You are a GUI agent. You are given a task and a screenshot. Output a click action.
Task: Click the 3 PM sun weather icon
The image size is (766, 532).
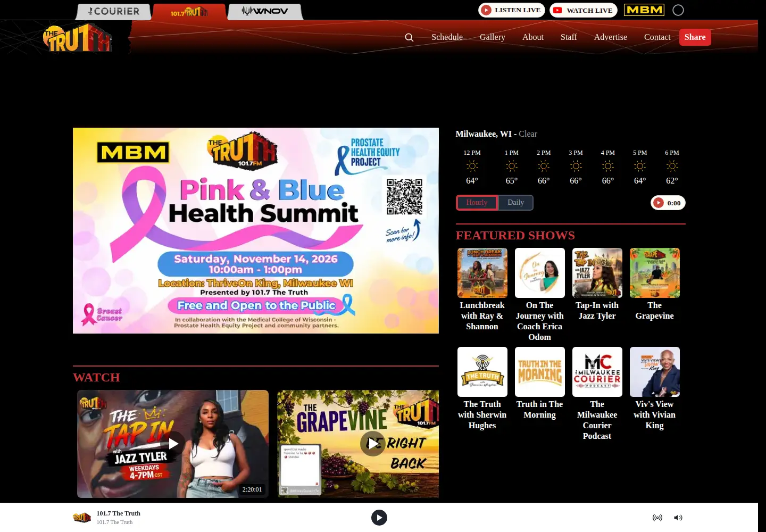click(576, 166)
